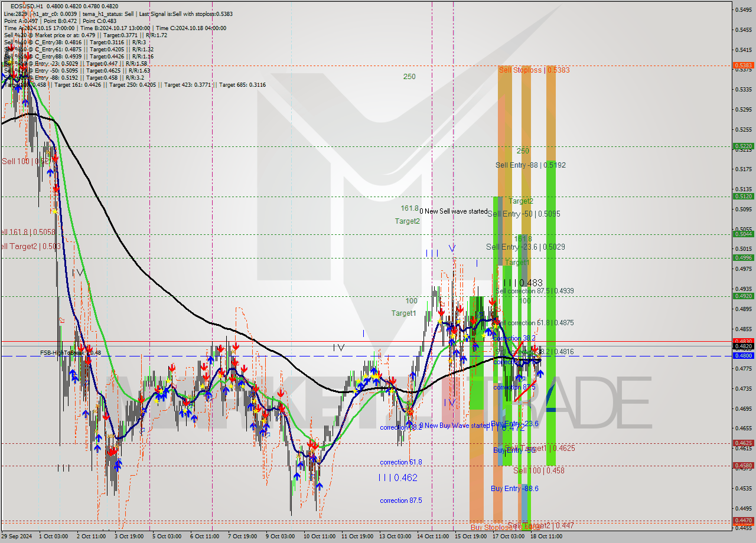Image resolution: width=756 pixels, height=543 pixels.
Task: Click the red 0.4470 price tag on axis
Action: [743, 521]
